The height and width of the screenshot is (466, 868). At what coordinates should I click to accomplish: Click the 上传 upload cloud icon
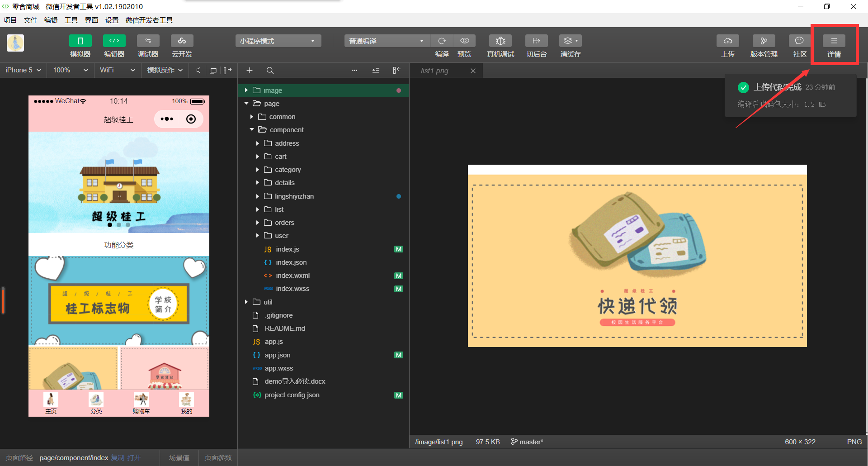click(x=728, y=41)
